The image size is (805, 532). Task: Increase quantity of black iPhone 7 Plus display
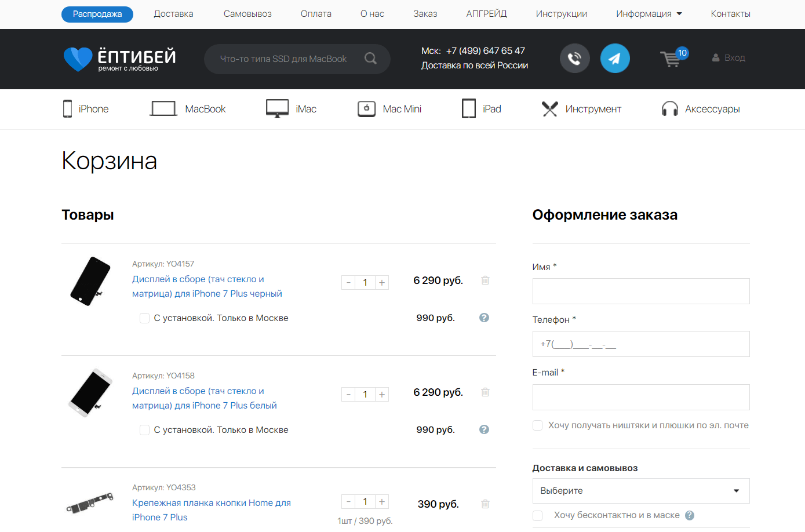click(x=382, y=283)
